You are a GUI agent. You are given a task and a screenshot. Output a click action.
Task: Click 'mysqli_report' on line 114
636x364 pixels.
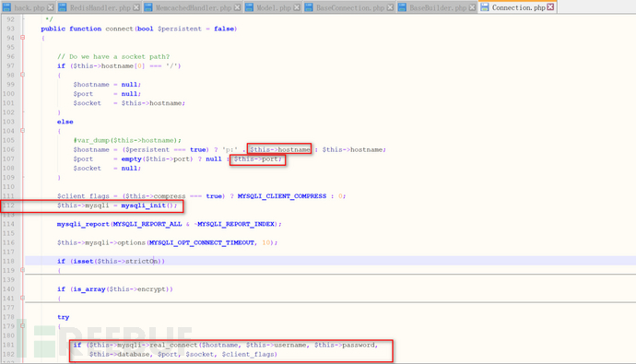(x=83, y=224)
